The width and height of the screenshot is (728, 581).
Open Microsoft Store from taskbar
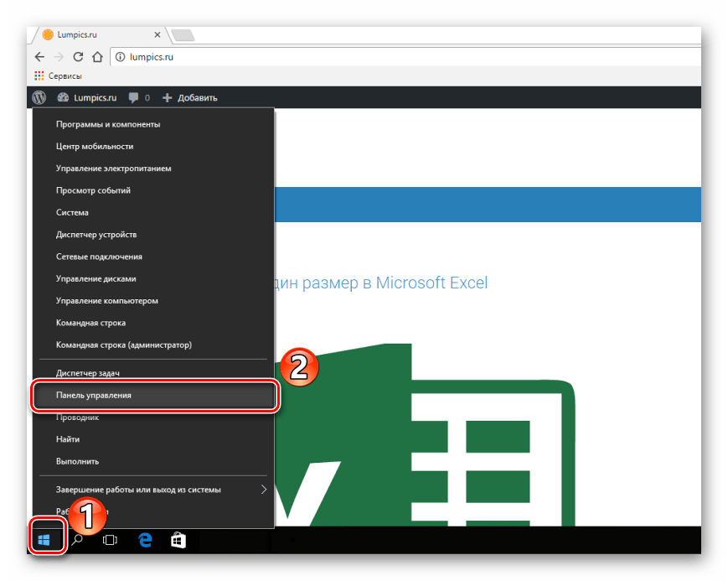(x=178, y=541)
